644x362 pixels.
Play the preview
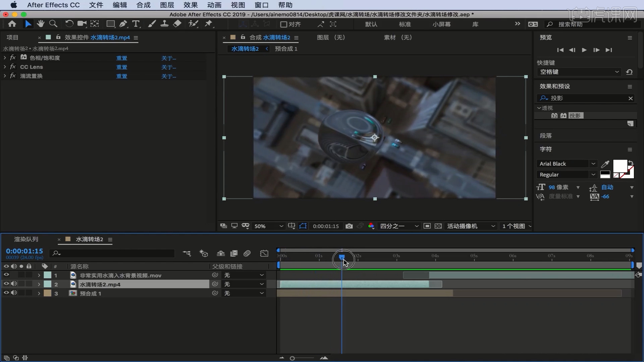click(584, 50)
